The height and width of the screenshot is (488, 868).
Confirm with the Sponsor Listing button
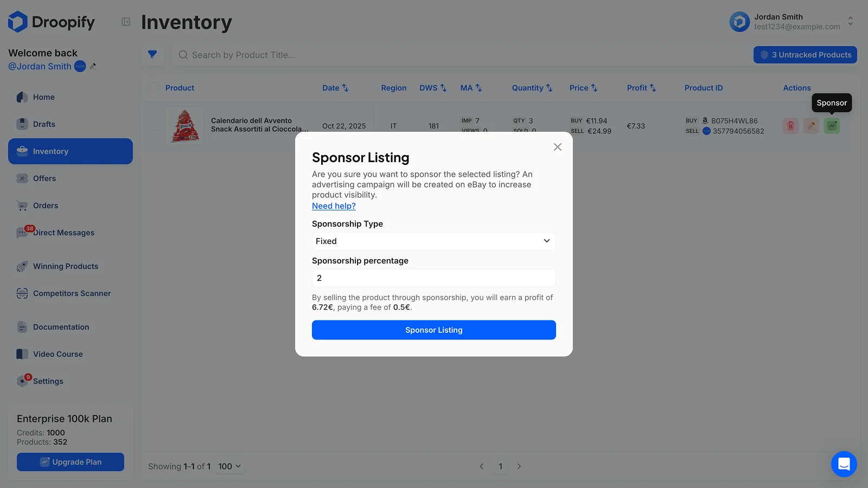tap(433, 330)
